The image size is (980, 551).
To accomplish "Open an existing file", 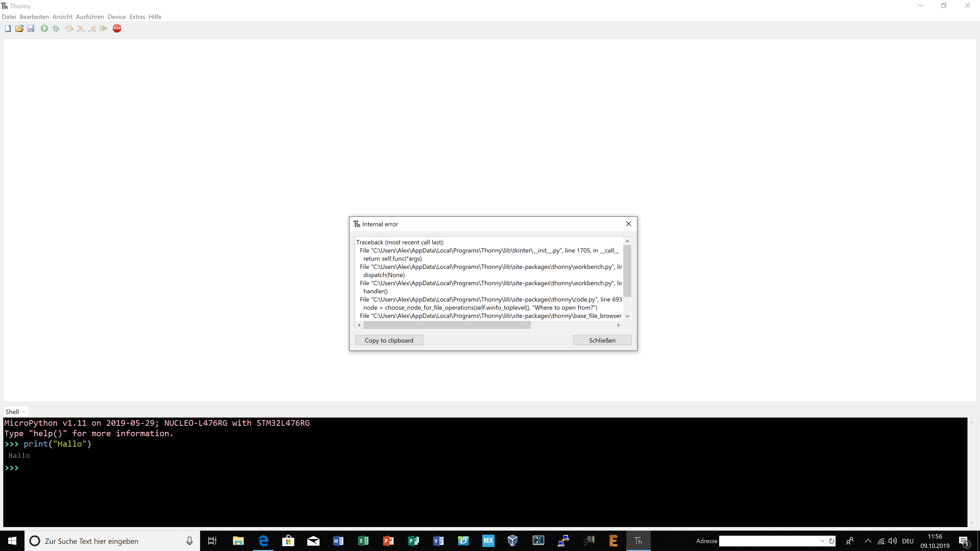I will 19,28.
